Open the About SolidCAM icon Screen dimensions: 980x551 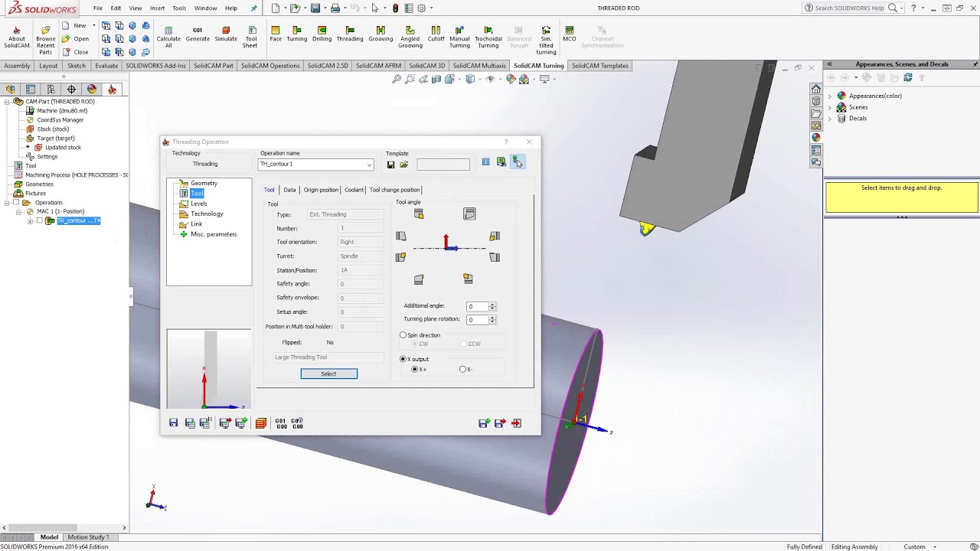(16, 38)
